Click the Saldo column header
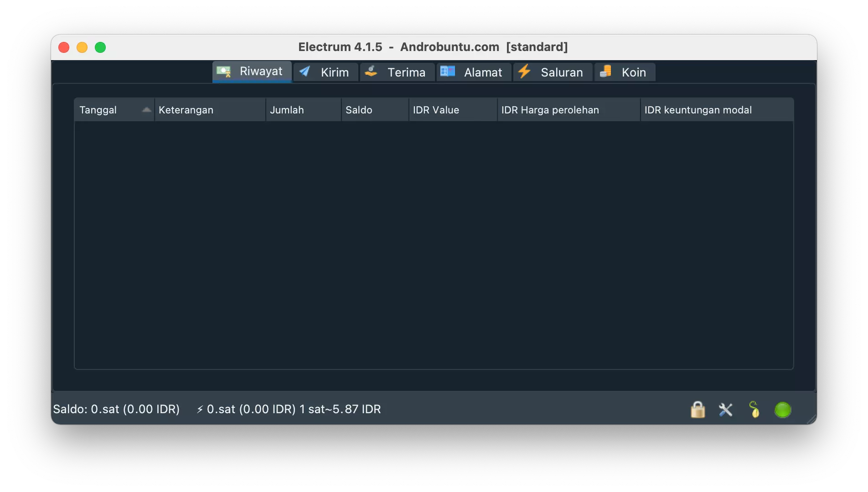This screenshot has width=868, height=492. coord(358,109)
